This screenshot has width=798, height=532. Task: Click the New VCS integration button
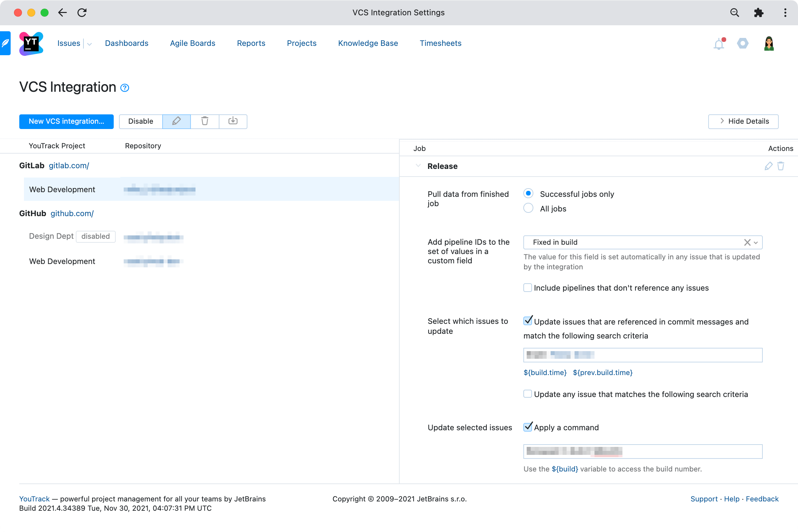click(66, 121)
